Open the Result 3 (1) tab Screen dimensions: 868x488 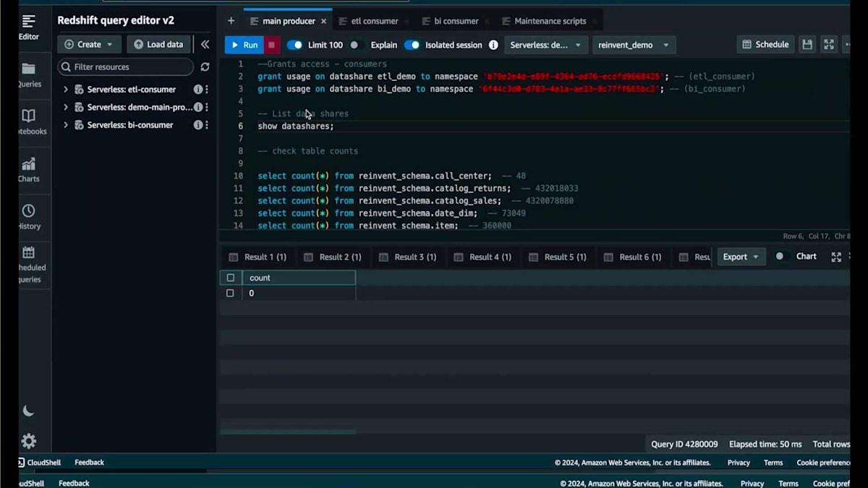[x=407, y=257]
